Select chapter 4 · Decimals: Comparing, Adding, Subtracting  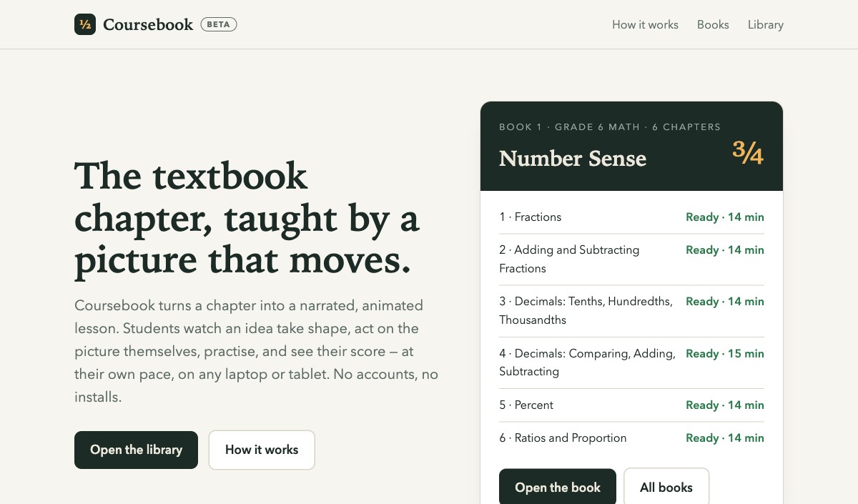point(631,362)
